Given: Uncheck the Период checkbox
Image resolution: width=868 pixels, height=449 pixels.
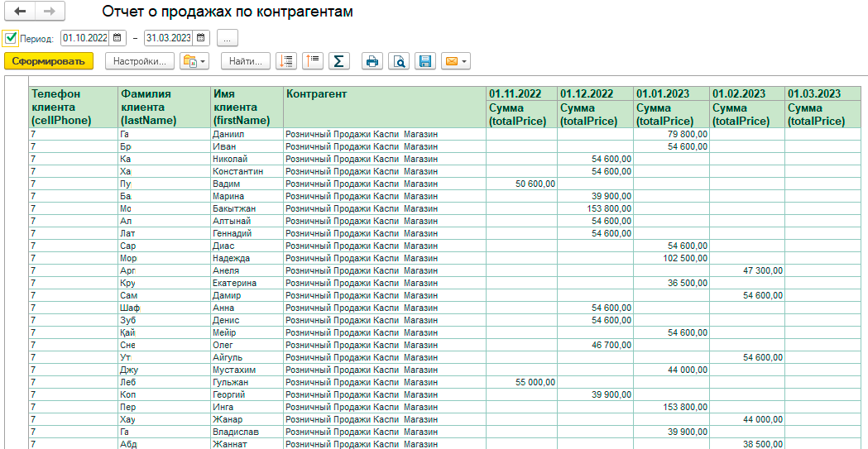Looking at the screenshot, I should click(x=10, y=38).
